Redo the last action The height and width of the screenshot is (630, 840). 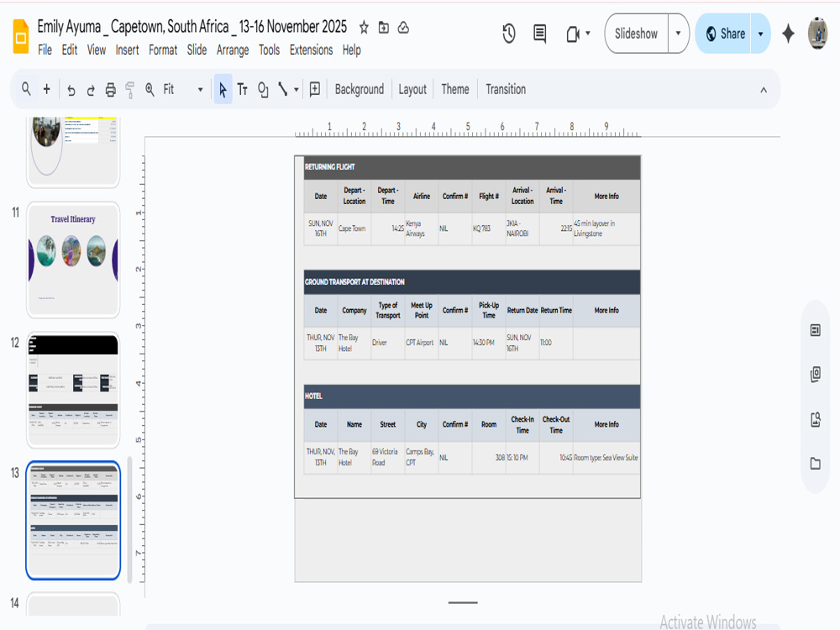(x=91, y=90)
